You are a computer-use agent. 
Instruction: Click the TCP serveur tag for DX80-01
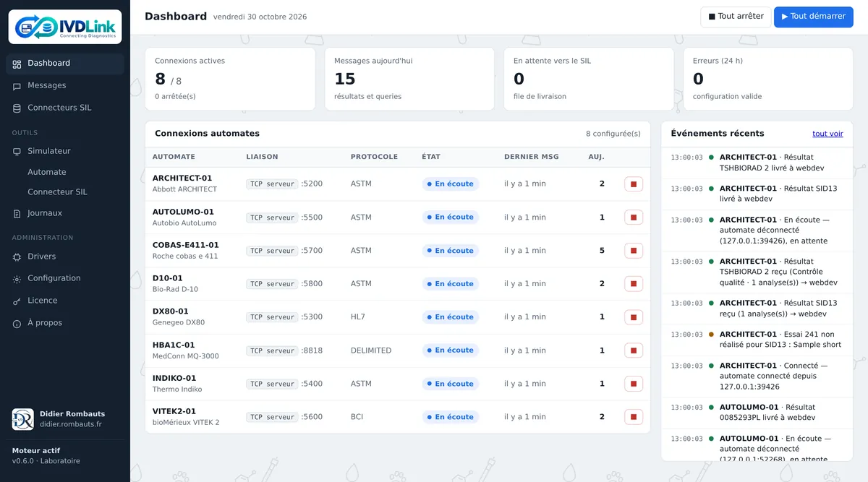click(272, 317)
